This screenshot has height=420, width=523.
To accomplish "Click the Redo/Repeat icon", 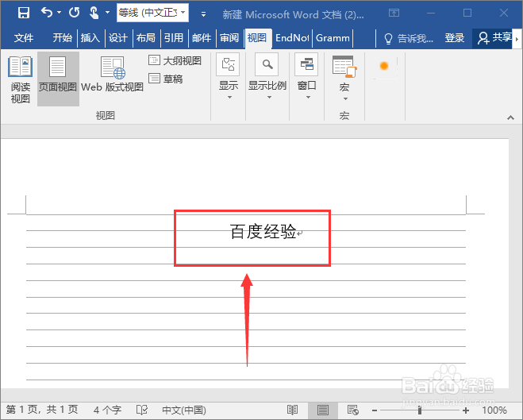I will coord(74,13).
